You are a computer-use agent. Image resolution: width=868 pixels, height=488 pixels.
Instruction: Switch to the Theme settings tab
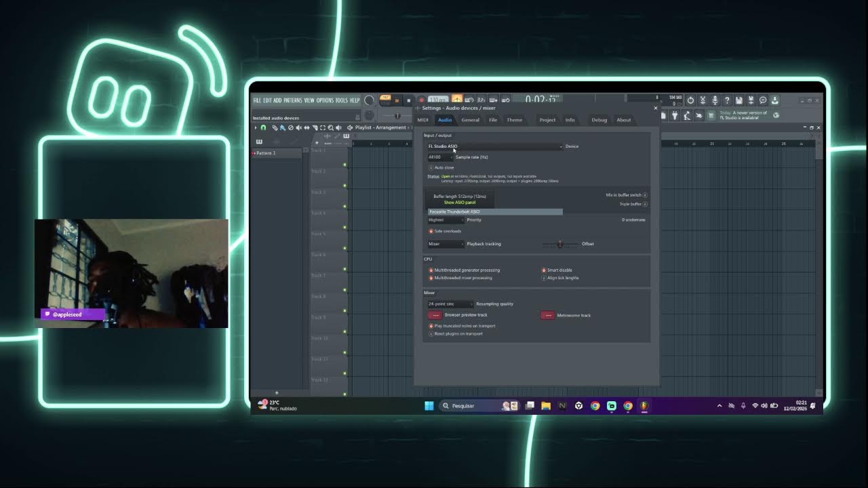514,120
